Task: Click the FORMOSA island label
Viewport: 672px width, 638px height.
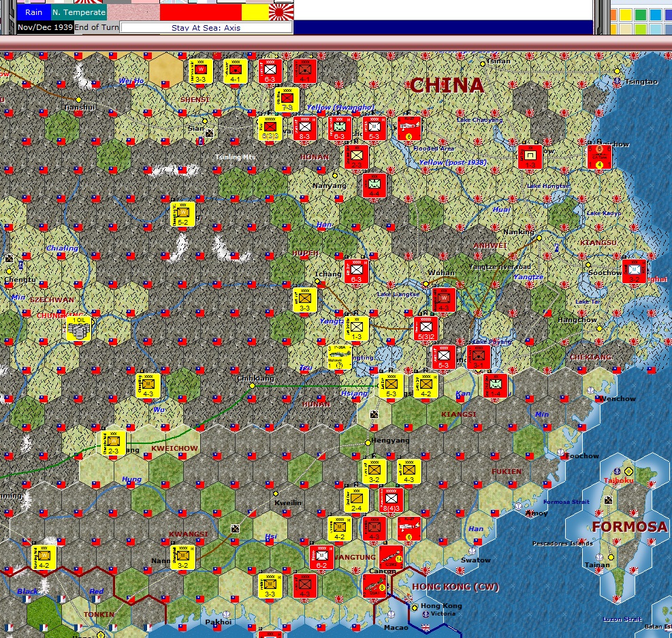Action: click(x=630, y=526)
